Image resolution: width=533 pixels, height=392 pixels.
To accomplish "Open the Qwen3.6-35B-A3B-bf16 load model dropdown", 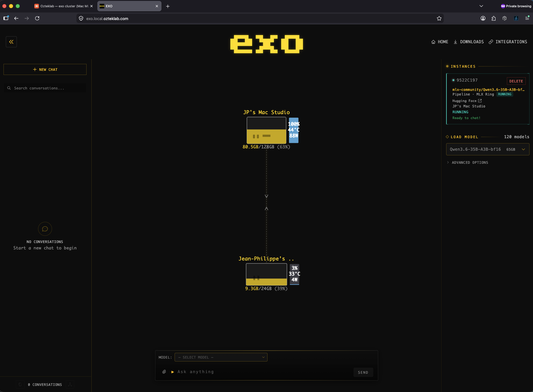I will point(487,149).
